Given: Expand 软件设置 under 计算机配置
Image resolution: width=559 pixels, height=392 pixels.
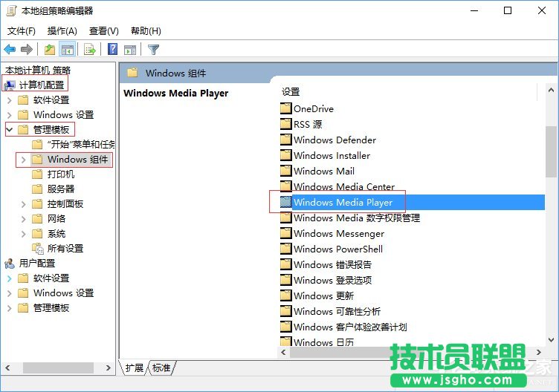Looking at the screenshot, I should pos(10,100).
